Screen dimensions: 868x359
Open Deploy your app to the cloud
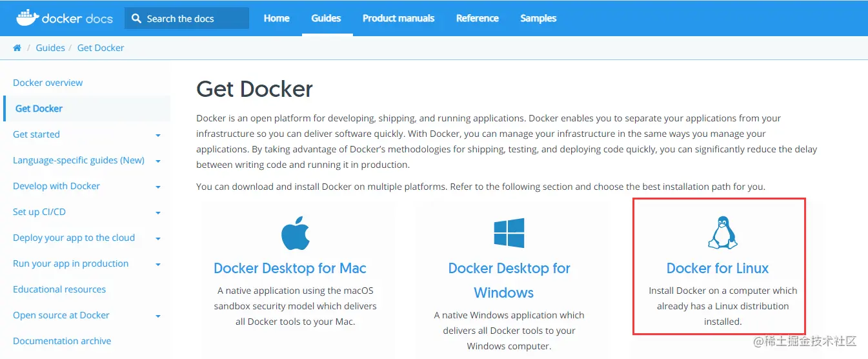click(x=74, y=238)
